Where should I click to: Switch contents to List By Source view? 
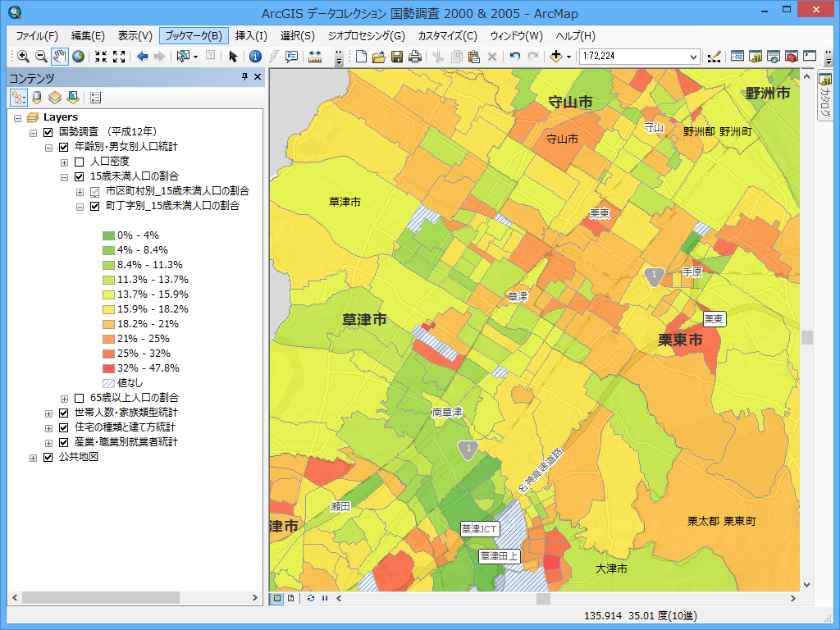(36, 98)
